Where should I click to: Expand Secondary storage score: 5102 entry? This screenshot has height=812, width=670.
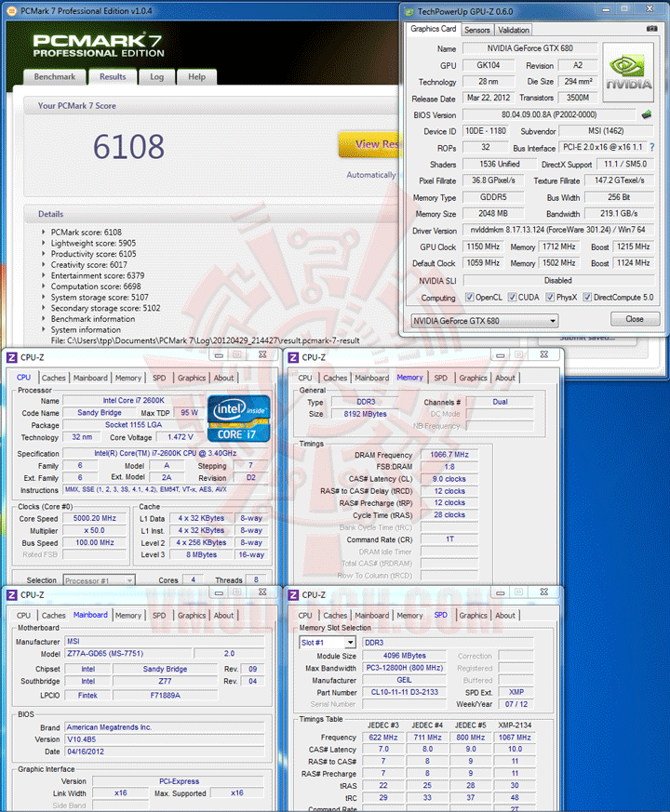point(44,308)
